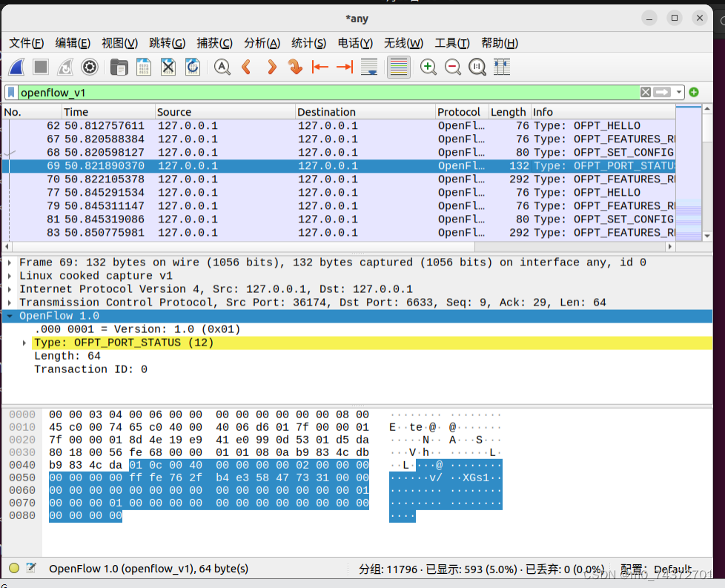Collapse the OpenFlow 1.0 tree
725x588 pixels.
[x=9, y=315]
